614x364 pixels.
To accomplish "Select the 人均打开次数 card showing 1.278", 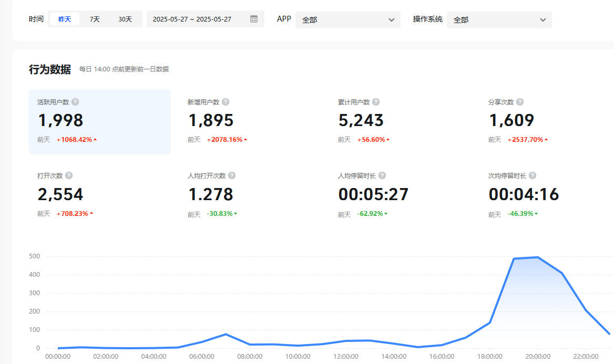I will tap(251, 196).
